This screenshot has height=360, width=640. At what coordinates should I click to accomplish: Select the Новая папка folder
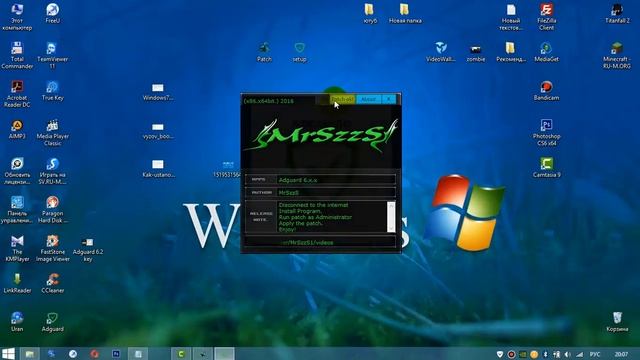click(x=405, y=13)
